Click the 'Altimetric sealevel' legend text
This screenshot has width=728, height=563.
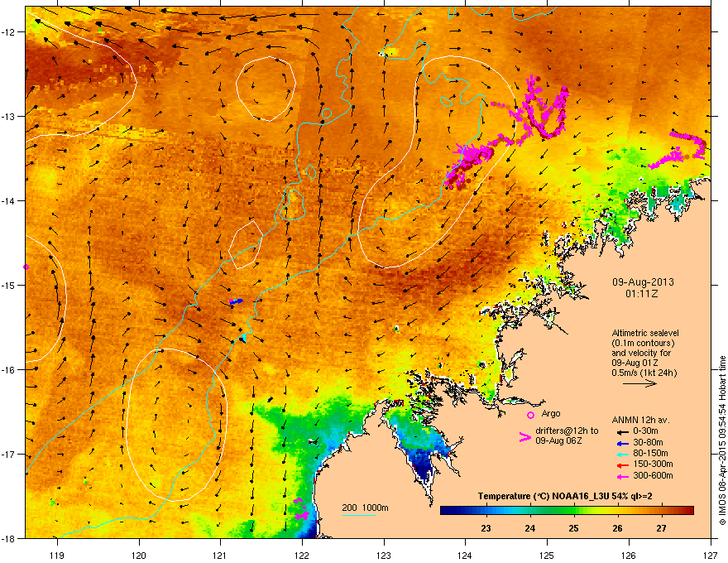click(645, 333)
